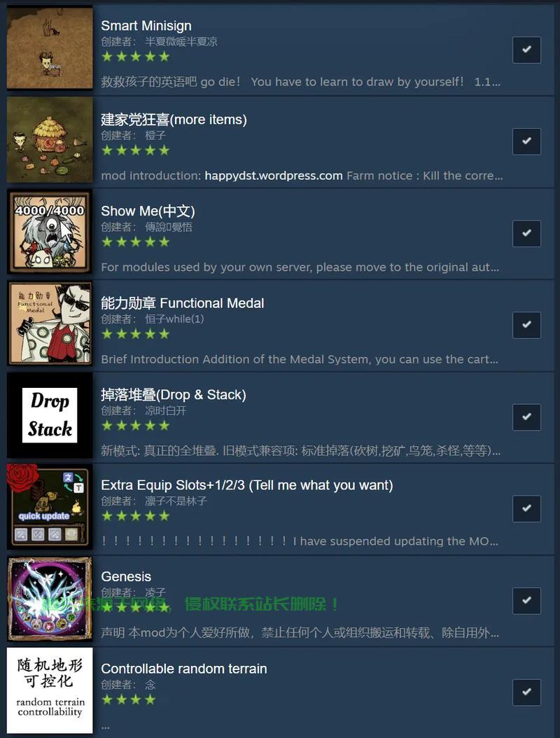Click creator name 恒子while(1)
Image resolution: width=560 pixels, height=738 pixels.
point(174,319)
